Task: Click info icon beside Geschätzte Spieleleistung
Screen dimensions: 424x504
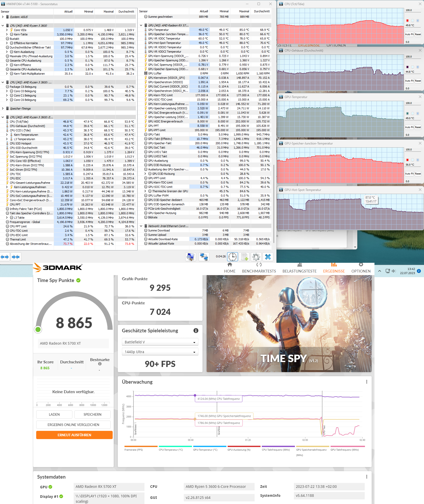Action: click(x=196, y=331)
